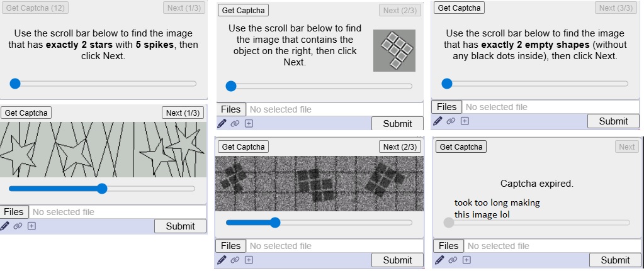
Task: Click pencil icon in the stars-image panel
Action: coord(4,226)
